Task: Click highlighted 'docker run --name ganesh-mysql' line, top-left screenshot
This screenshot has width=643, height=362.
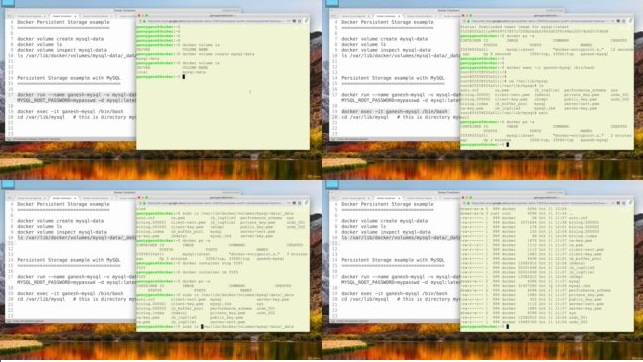Action: (77, 95)
